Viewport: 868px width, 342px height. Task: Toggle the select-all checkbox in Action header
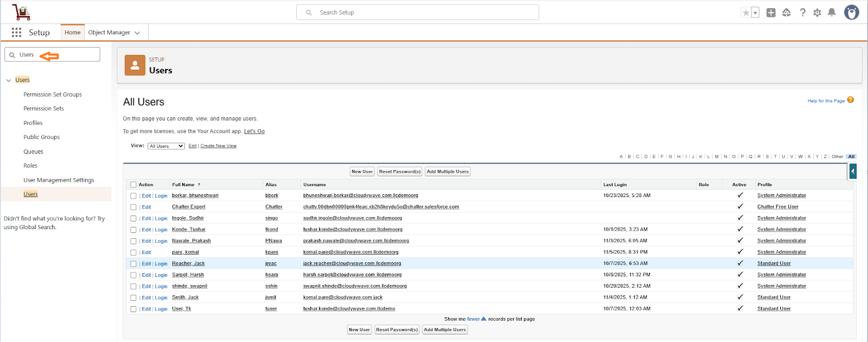[133, 185]
